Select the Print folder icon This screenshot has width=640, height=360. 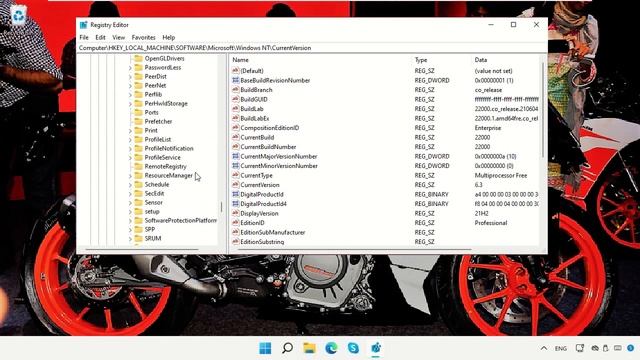point(138,130)
